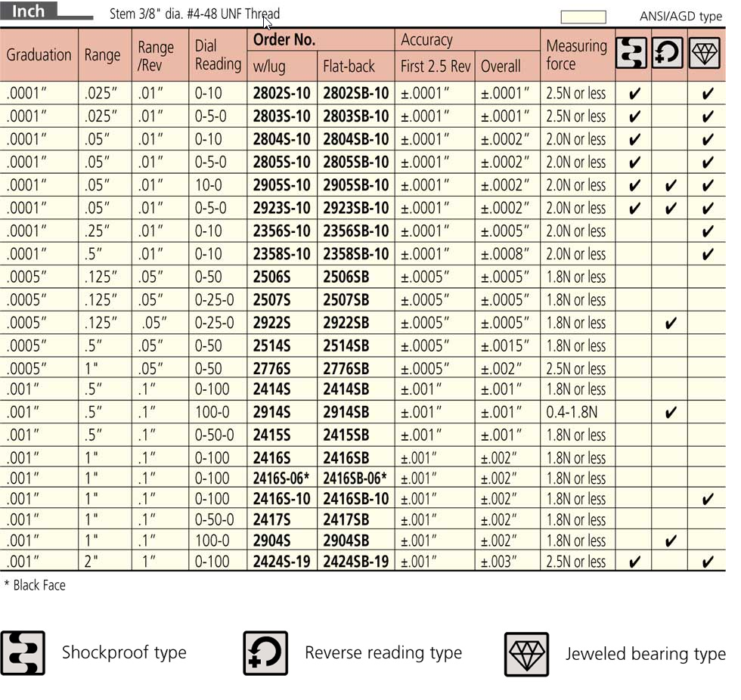
Task: Click the legend Reverse reading type icon
Action: click(x=265, y=653)
